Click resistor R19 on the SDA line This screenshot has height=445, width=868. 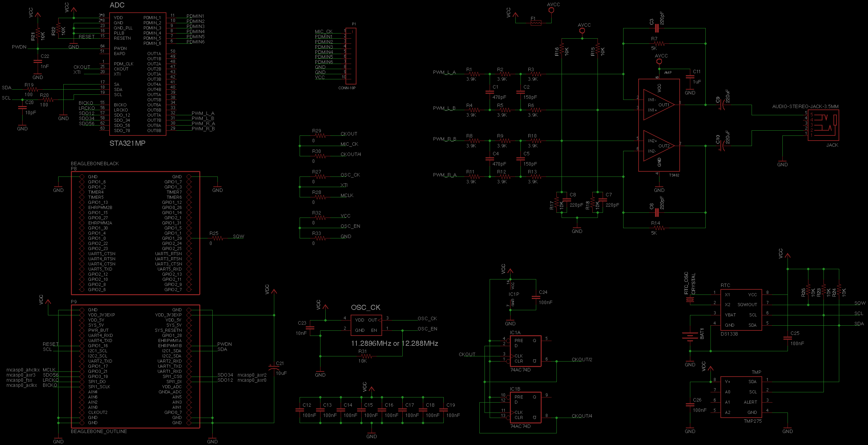click(x=32, y=89)
